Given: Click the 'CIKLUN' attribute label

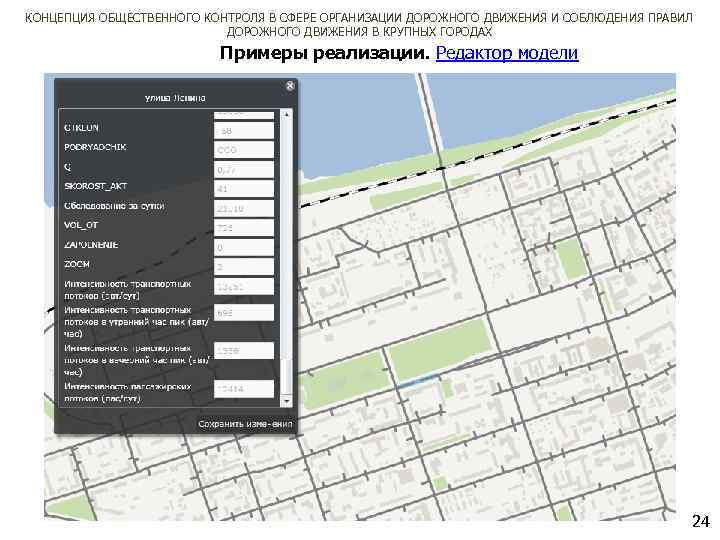Looking at the screenshot, I should point(81,128).
